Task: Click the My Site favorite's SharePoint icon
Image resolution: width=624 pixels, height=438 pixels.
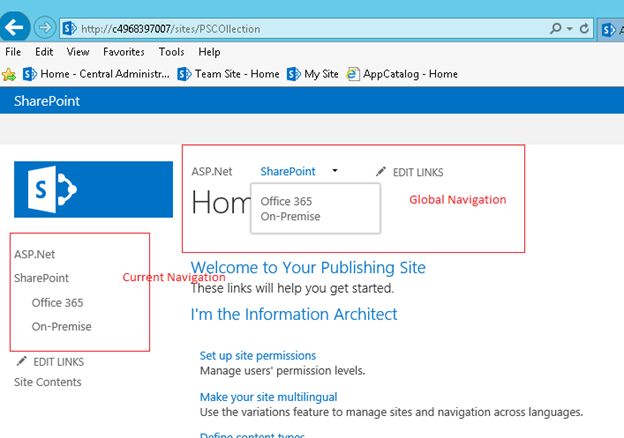Action: click(x=294, y=74)
